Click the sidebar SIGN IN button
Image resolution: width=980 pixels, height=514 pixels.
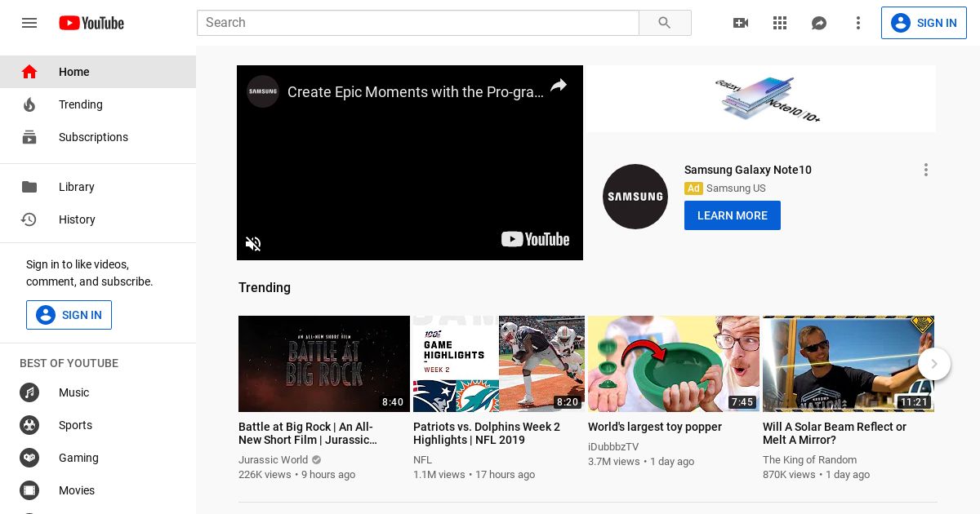[69, 315]
